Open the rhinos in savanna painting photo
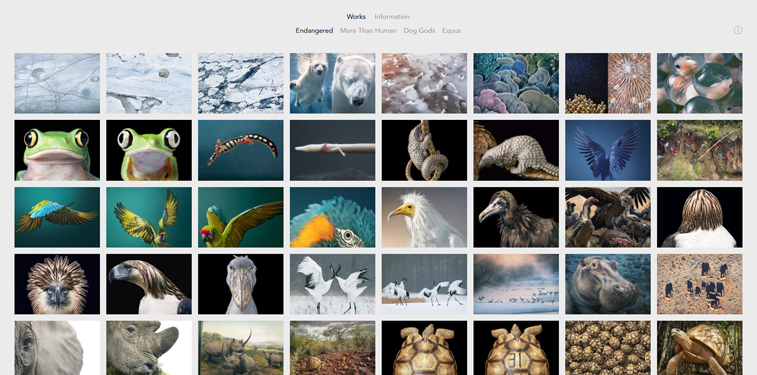This screenshot has height=375, width=757. 240,348
